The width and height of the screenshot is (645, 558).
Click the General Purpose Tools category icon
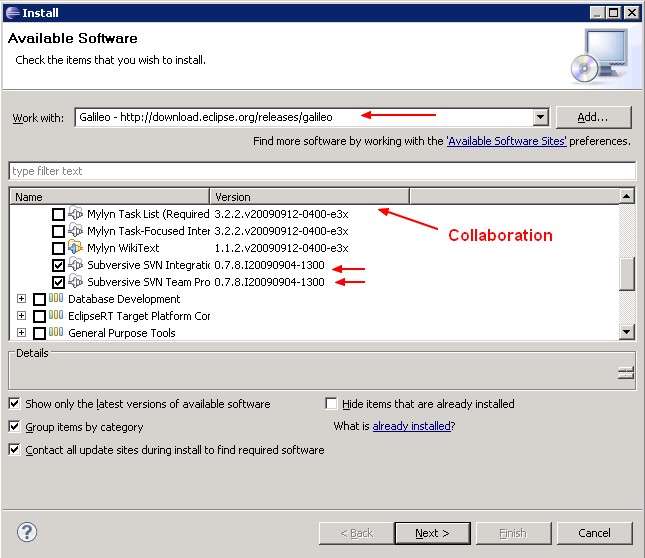(57, 333)
